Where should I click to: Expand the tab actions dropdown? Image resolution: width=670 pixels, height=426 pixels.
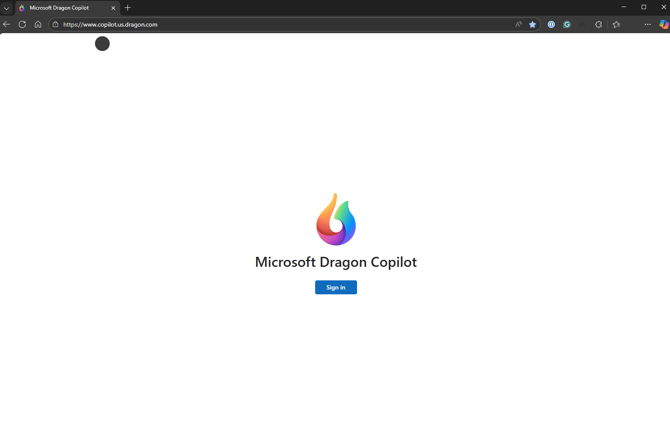[x=6, y=8]
